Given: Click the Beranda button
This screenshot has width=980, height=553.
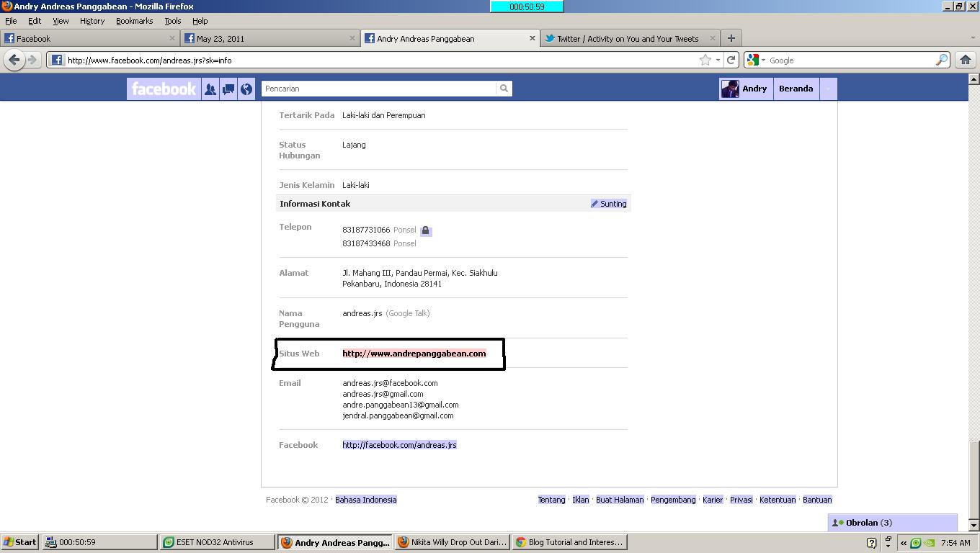Looking at the screenshot, I should click(x=796, y=89).
